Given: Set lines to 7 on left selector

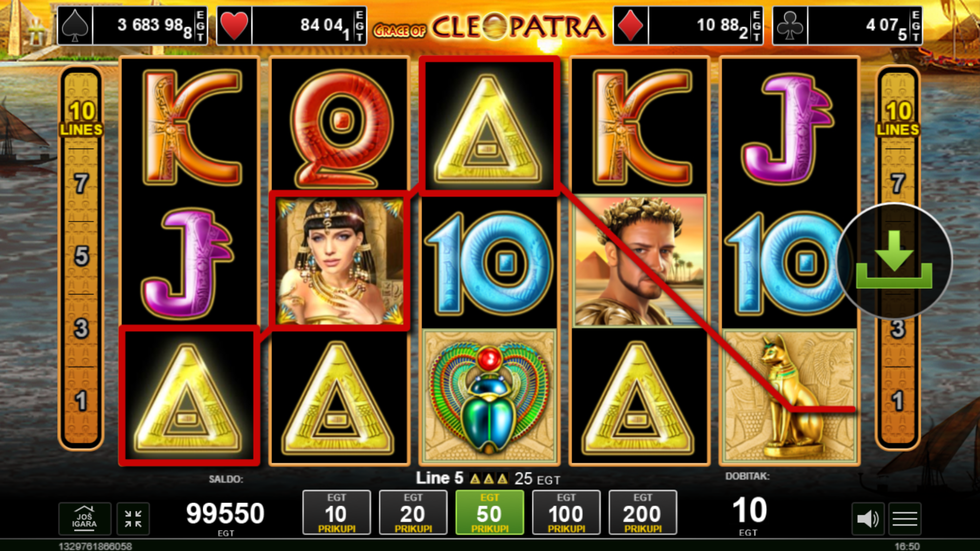Looking at the screenshot, I should [81, 184].
